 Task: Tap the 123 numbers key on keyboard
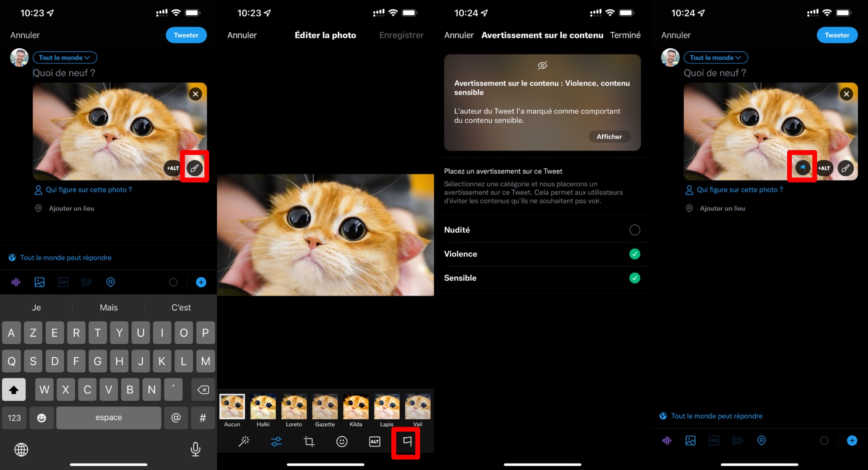point(14,418)
